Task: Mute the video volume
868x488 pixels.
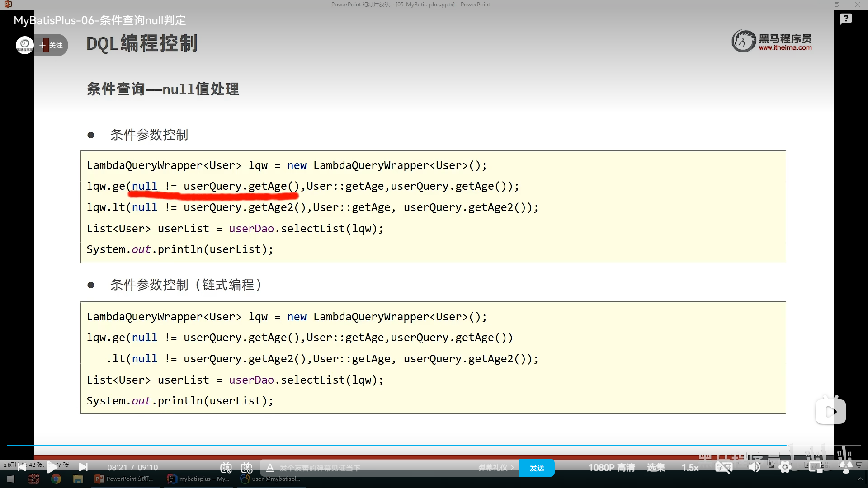Action: 754,467
